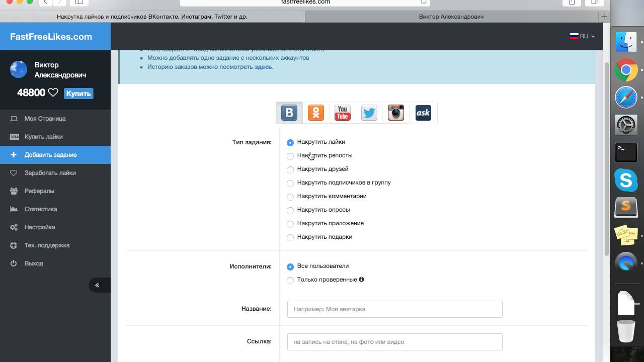Open Safari compass icon in dock
The image size is (644, 362).
[626, 98]
